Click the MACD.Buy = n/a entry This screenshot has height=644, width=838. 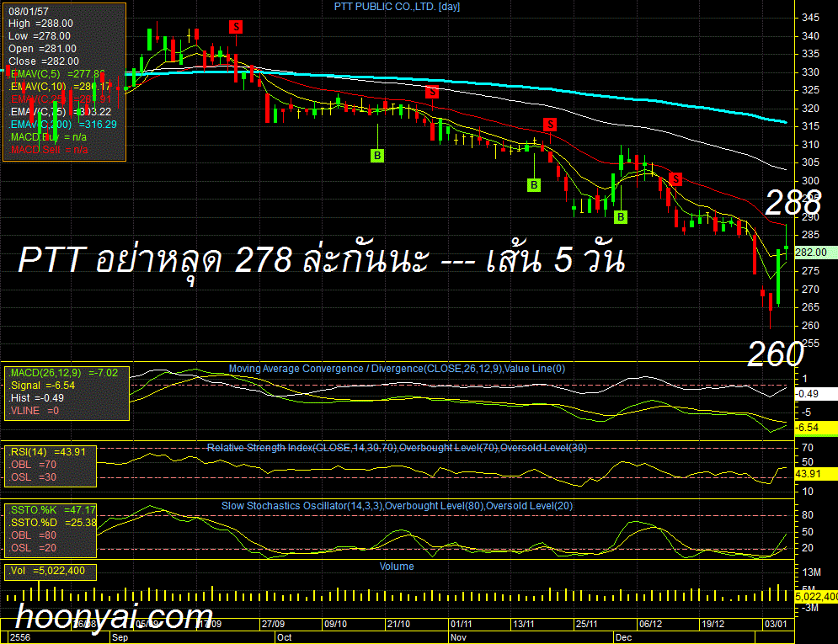(x=47, y=137)
